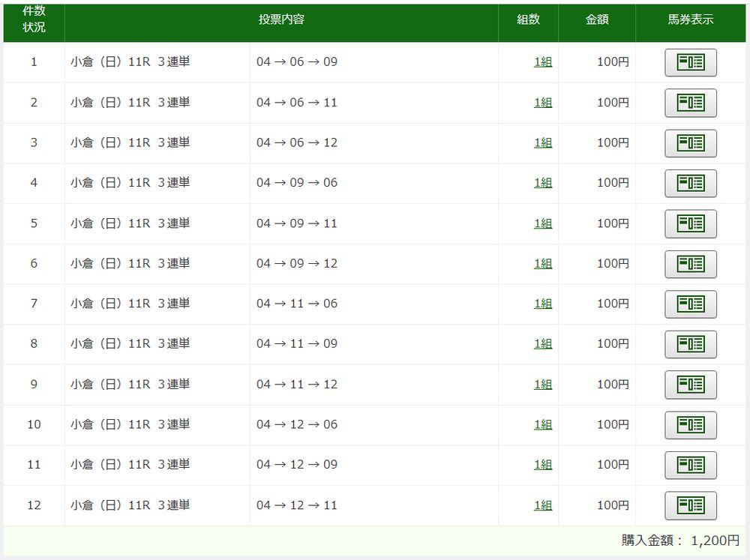The height and width of the screenshot is (560, 750).
Task: Show betting ticket for row 2 (04→06→11)
Action: [x=690, y=103]
